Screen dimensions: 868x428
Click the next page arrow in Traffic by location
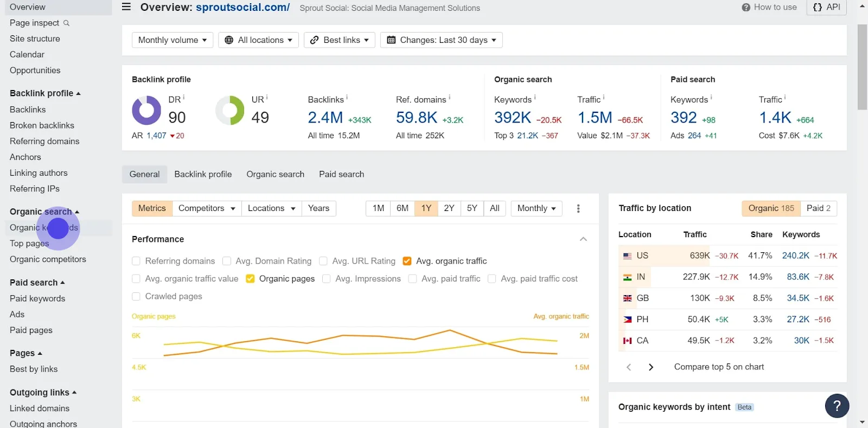pos(651,367)
